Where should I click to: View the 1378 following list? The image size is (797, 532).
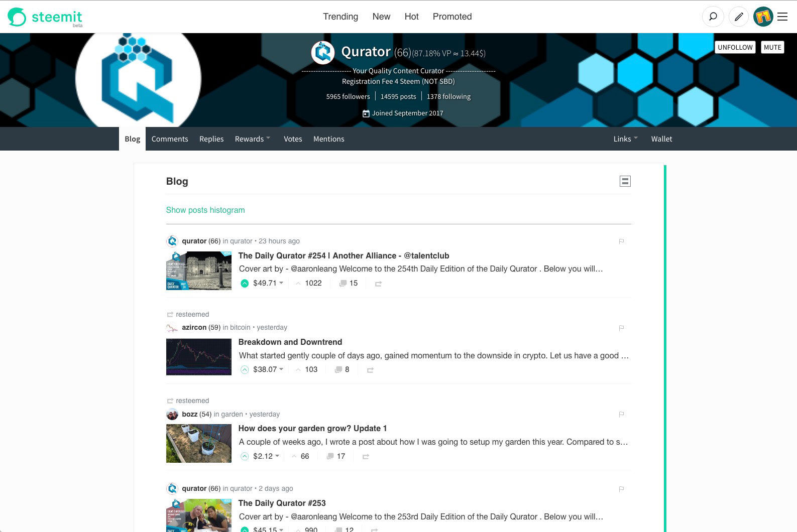[449, 96]
